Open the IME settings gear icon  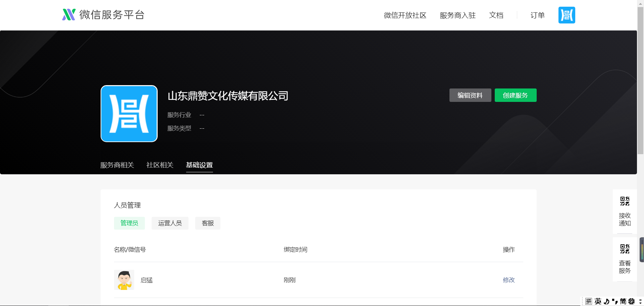click(632, 301)
